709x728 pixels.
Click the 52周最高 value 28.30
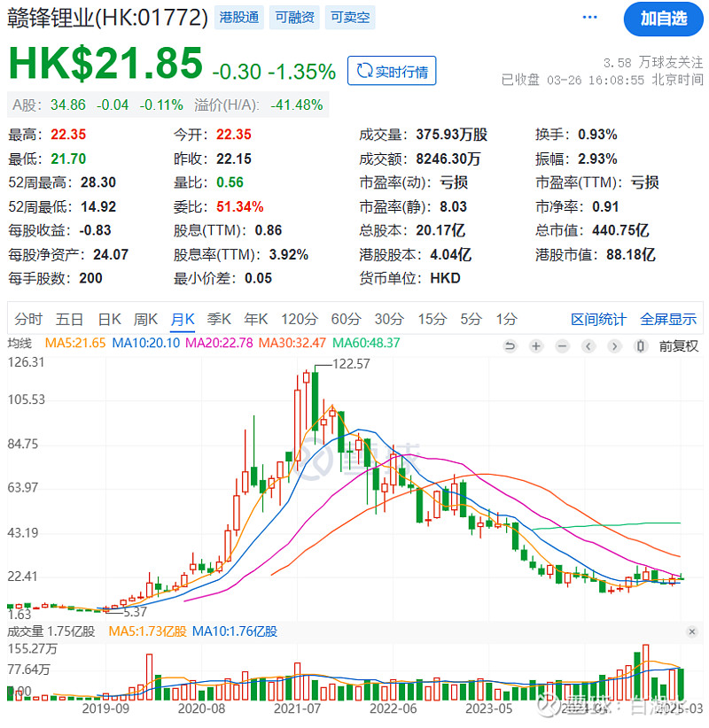click(98, 182)
